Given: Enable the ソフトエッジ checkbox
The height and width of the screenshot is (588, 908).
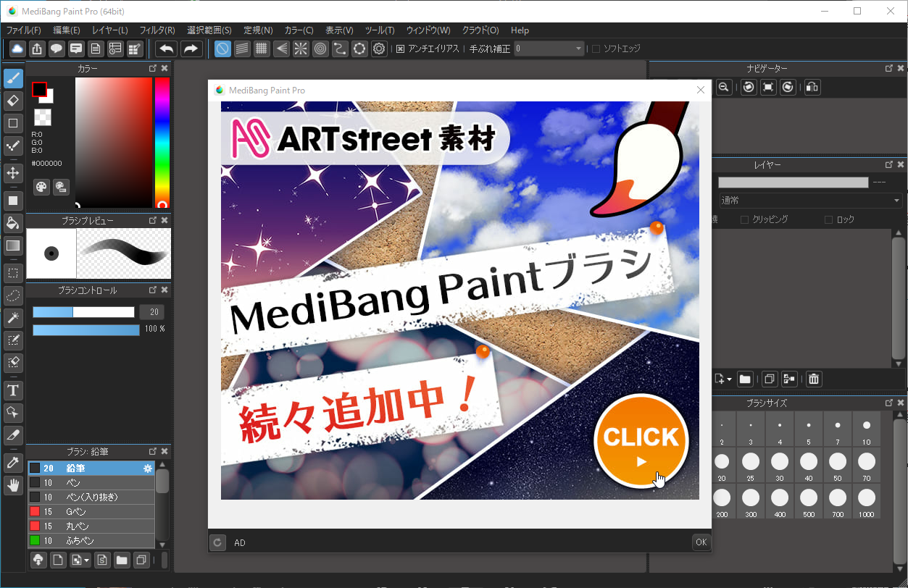Looking at the screenshot, I should [x=596, y=49].
